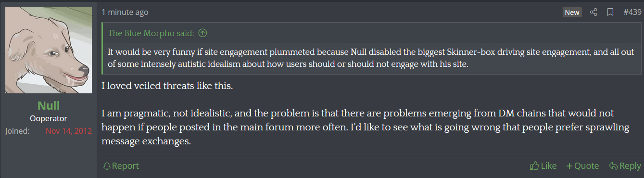The image size is (644, 178).
Task: Click the reply arrow icon
Action: [x=613, y=166]
